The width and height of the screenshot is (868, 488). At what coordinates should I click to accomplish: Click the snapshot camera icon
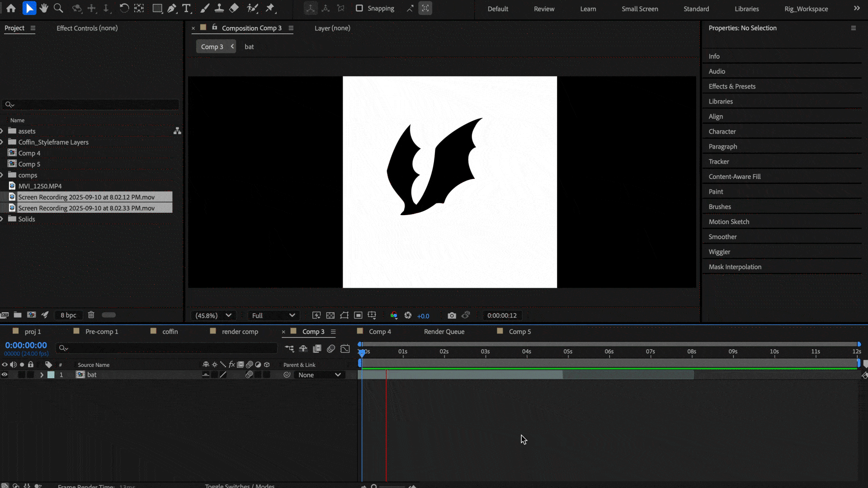click(x=452, y=315)
